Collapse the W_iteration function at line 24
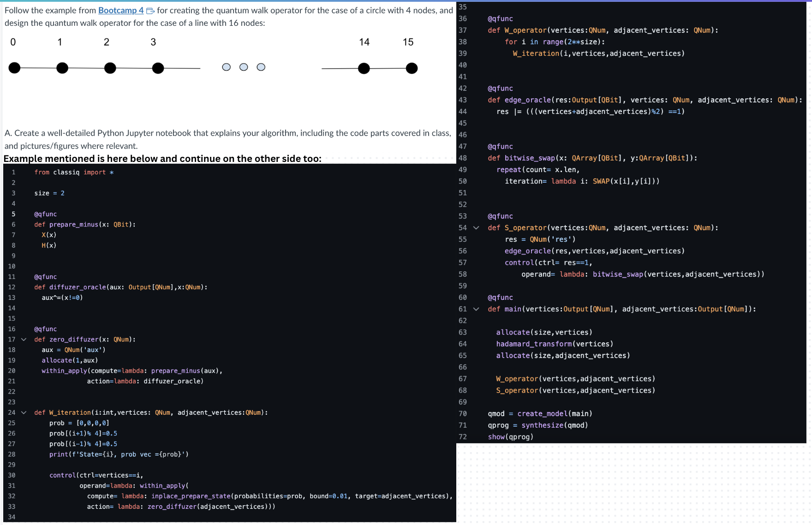The height and width of the screenshot is (525, 812). point(24,412)
